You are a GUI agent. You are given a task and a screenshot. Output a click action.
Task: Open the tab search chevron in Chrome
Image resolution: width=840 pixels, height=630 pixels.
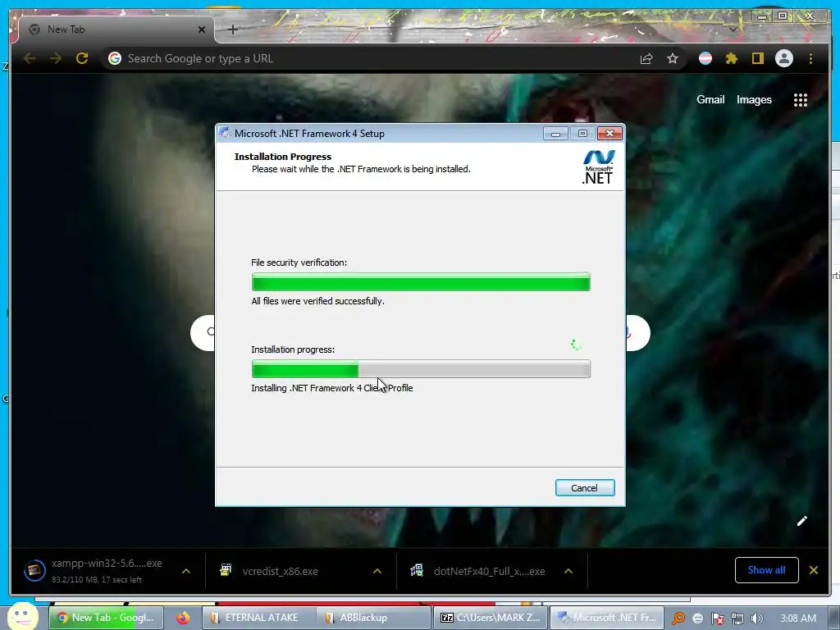733,30
